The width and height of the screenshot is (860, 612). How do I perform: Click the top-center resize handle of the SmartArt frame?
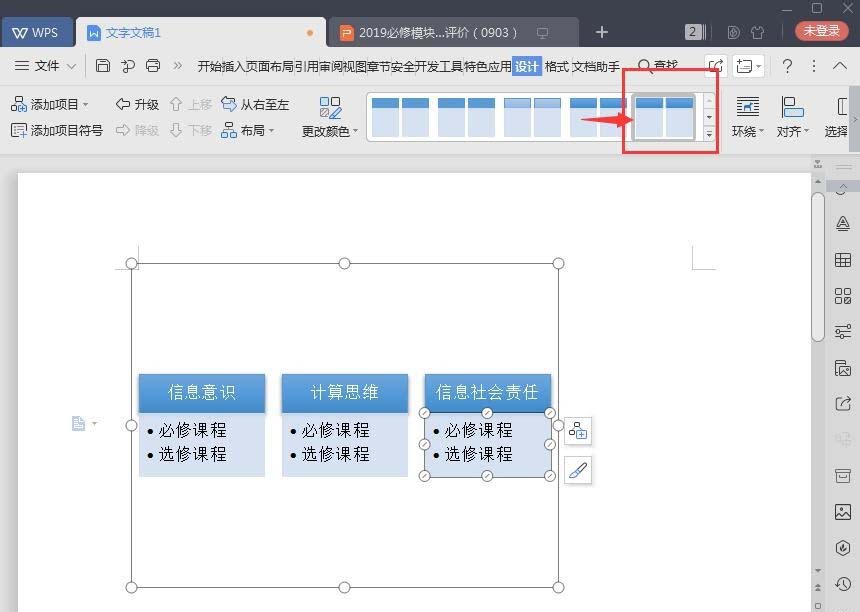point(344,264)
